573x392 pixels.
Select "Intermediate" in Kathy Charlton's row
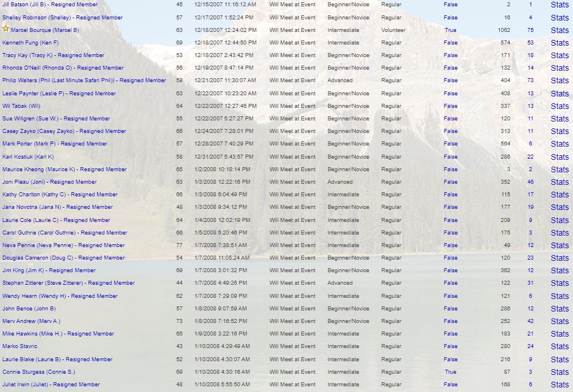(343, 195)
